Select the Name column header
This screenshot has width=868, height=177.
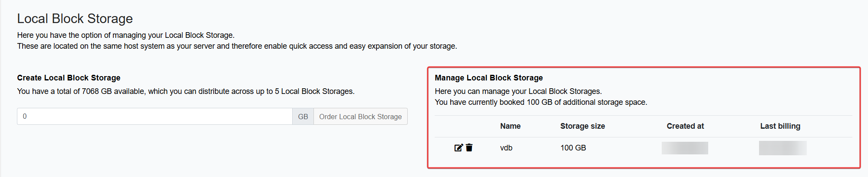tap(510, 126)
